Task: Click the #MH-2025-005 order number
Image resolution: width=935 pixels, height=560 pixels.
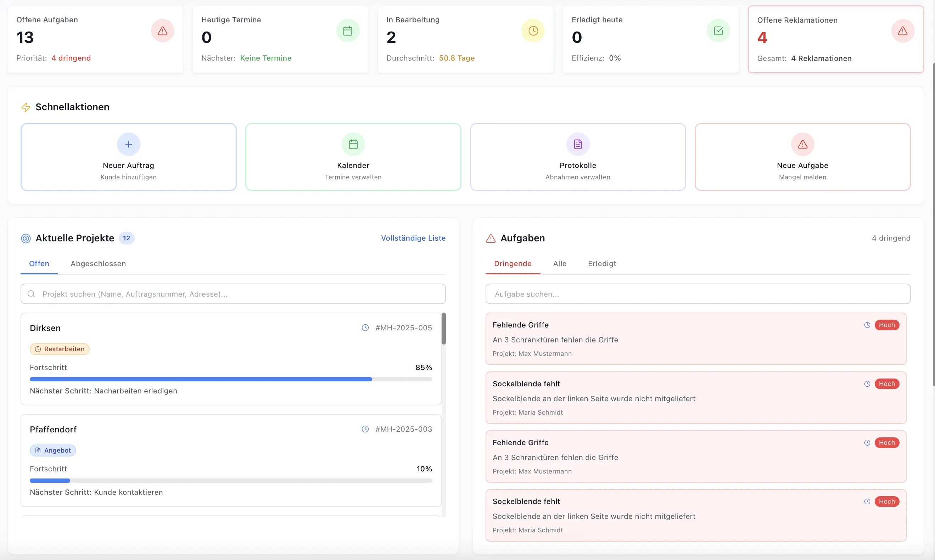Action: [404, 327]
